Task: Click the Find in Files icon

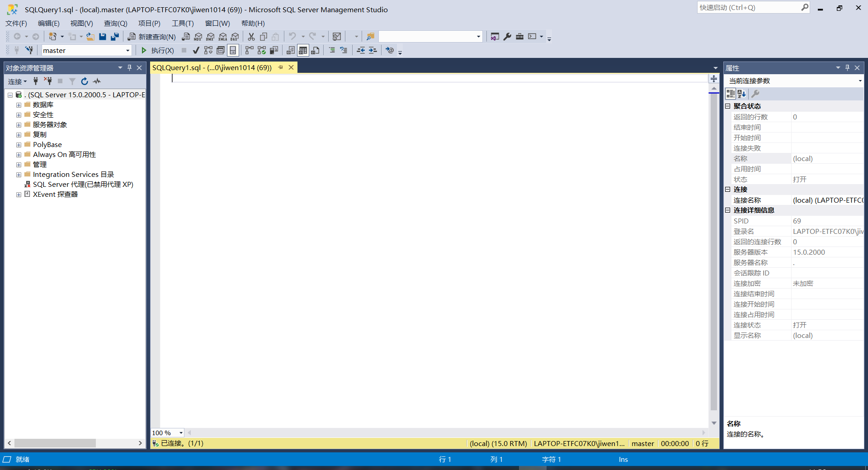Action: [x=370, y=37]
